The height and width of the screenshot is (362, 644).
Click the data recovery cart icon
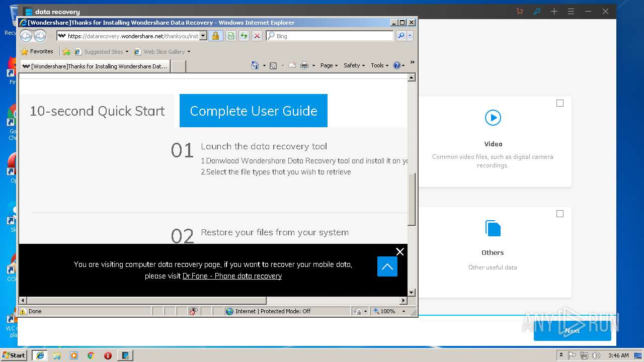(520, 11)
